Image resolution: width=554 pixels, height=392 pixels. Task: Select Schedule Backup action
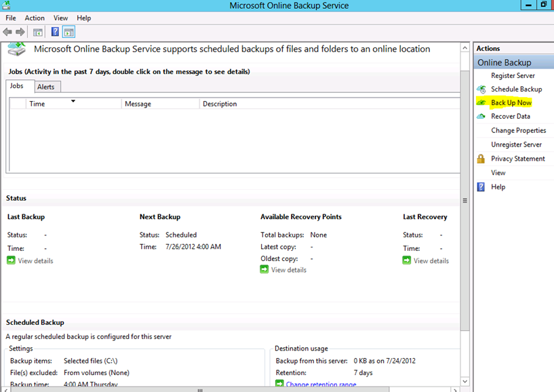click(x=516, y=90)
